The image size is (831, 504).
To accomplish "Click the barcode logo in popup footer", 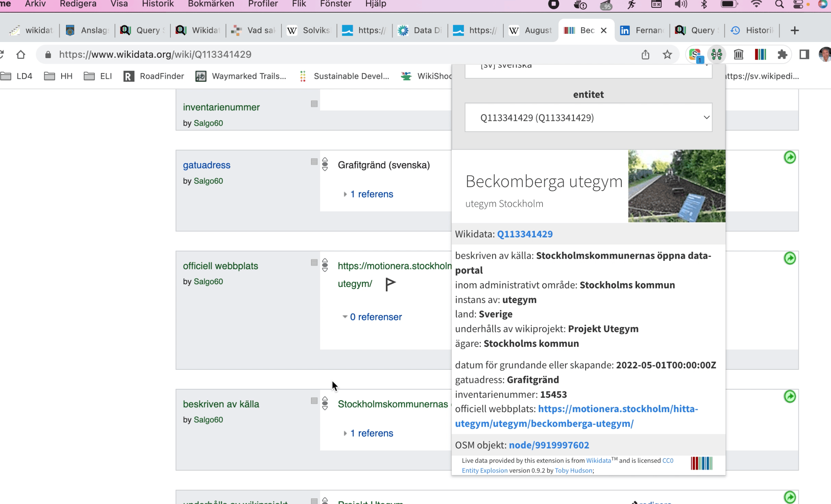I will pos(701,463).
